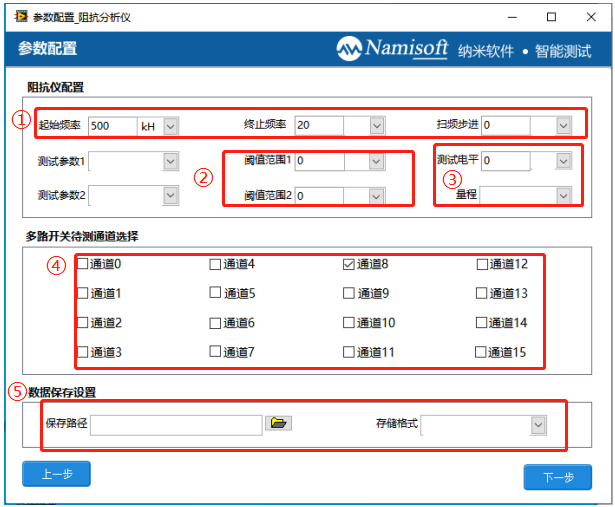
Task: Enable the 通道4 checkbox
Action: (215, 264)
